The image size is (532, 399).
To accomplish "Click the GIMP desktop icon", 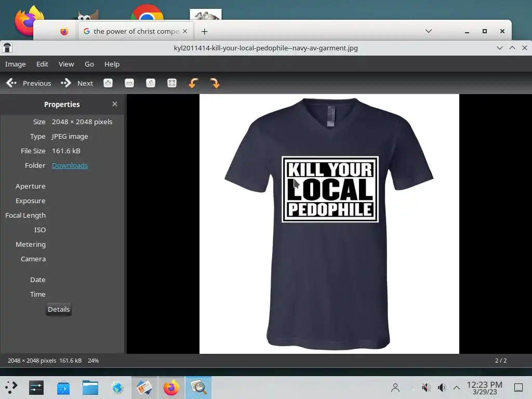I will coord(88,15).
